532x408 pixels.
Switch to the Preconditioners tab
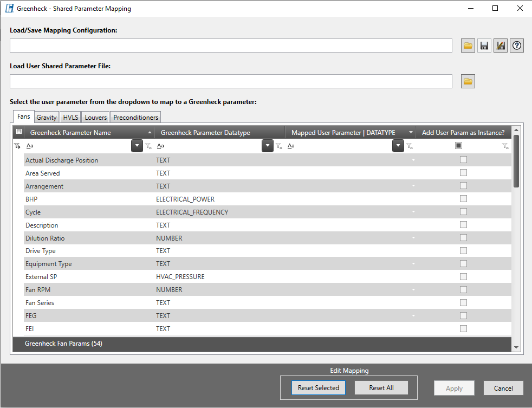point(136,118)
